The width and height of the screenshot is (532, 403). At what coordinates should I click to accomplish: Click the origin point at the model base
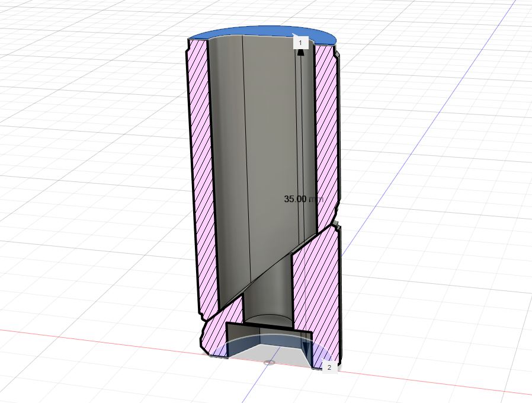click(x=269, y=363)
